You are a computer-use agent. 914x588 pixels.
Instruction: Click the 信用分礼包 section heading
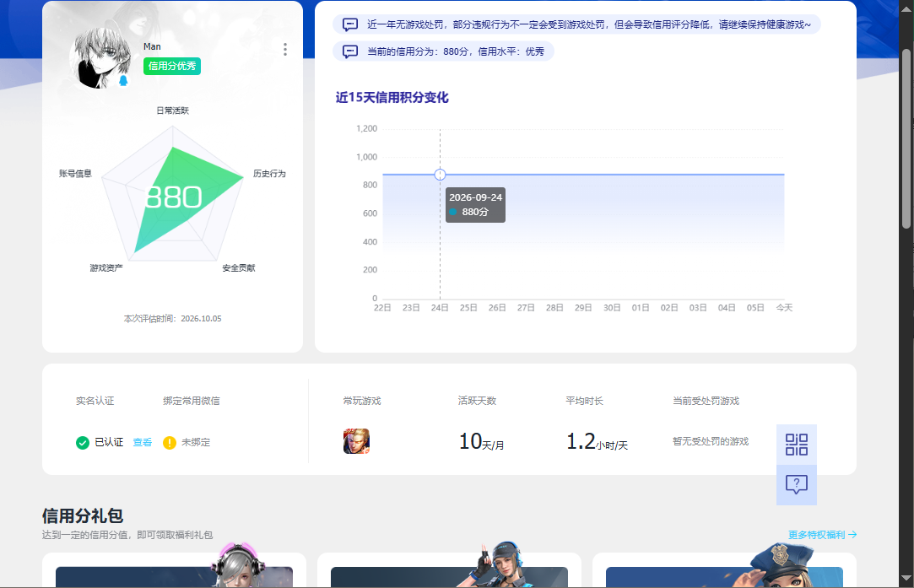click(82, 515)
